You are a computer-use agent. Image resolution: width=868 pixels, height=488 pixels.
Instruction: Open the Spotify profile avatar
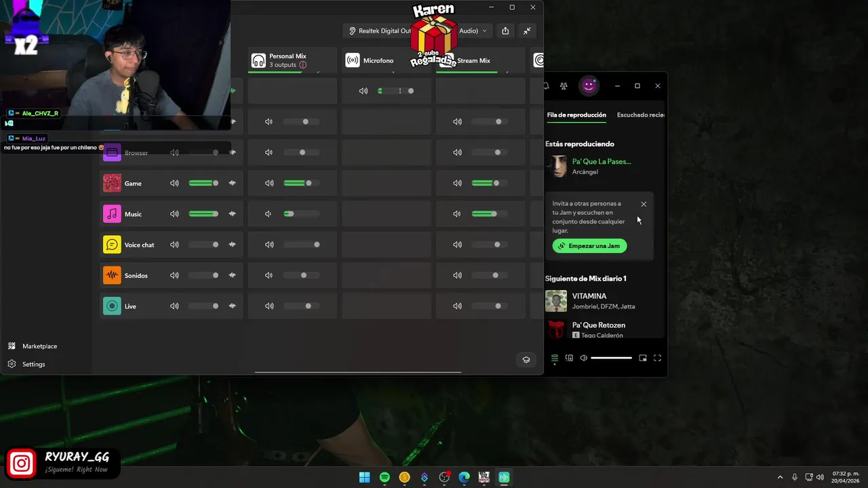tap(589, 86)
